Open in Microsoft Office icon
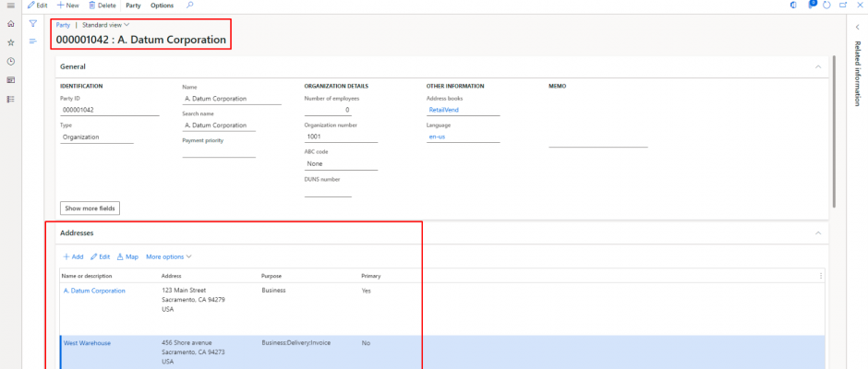Viewport: 868px width, 369px height. click(x=794, y=5)
